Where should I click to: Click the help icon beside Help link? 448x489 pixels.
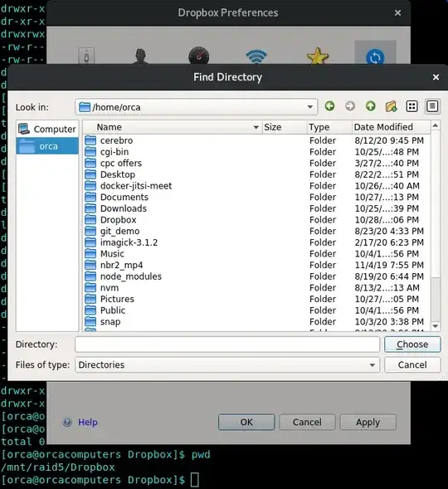pyautogui.click(x=67, y=423)
